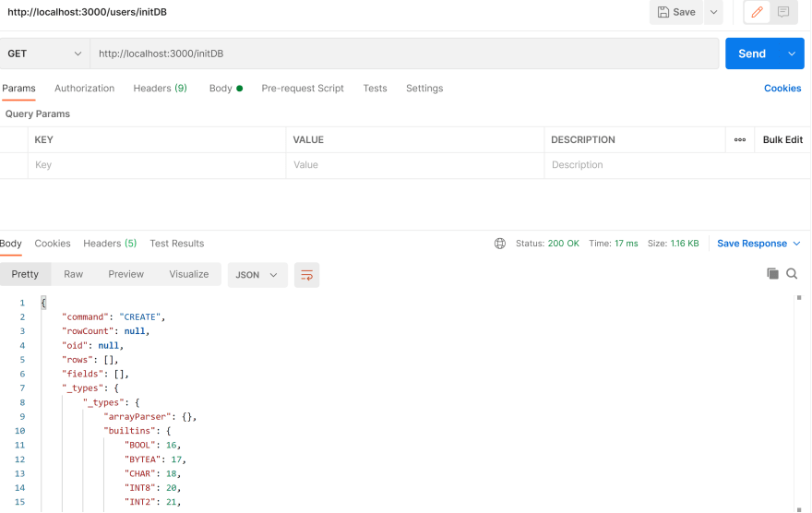
Task: Select the Pretty view
Action: (x=25, y=274)
